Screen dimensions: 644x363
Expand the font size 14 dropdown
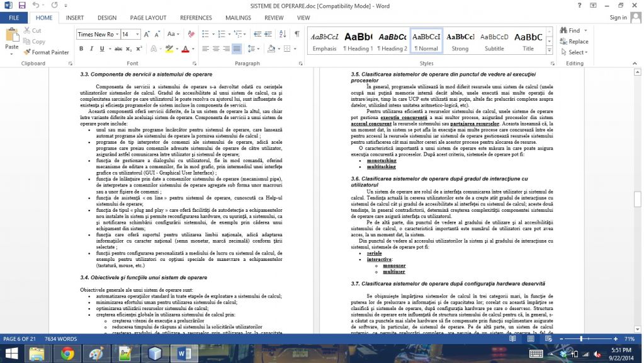tap(137, 34)
